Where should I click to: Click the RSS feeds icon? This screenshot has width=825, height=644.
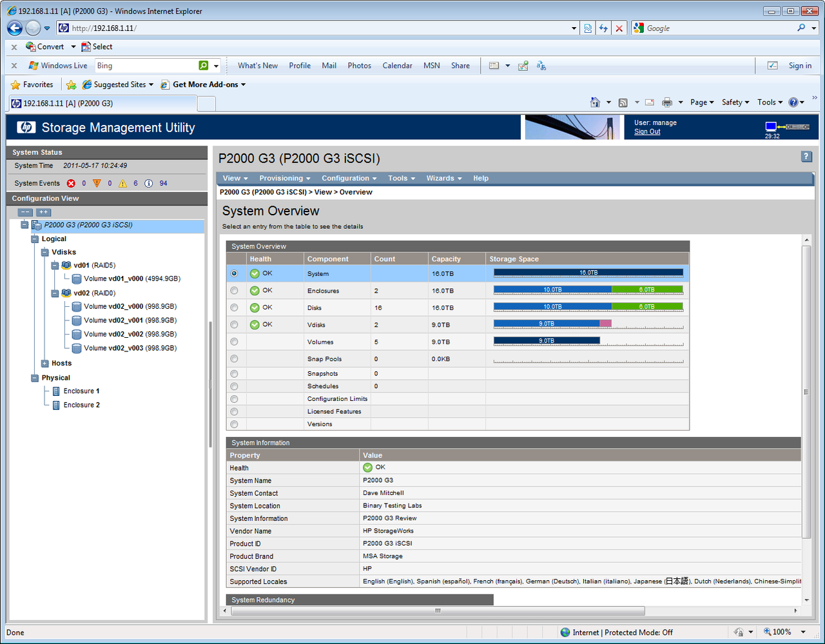(623, 102)
